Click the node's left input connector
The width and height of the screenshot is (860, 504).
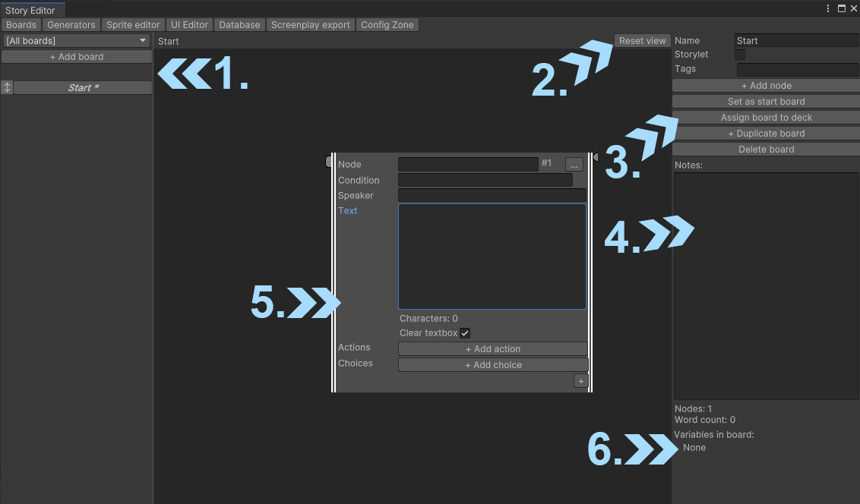tap(329, 161)
